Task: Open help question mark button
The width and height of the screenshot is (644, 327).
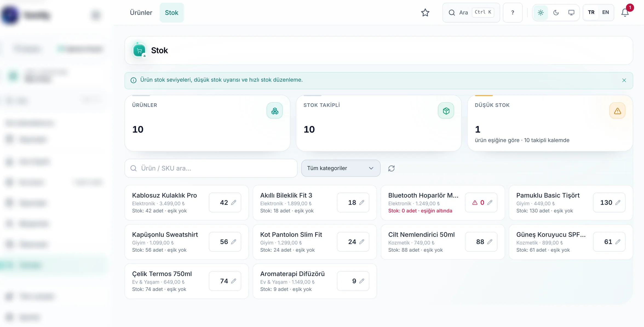Action: click(513, 13)
